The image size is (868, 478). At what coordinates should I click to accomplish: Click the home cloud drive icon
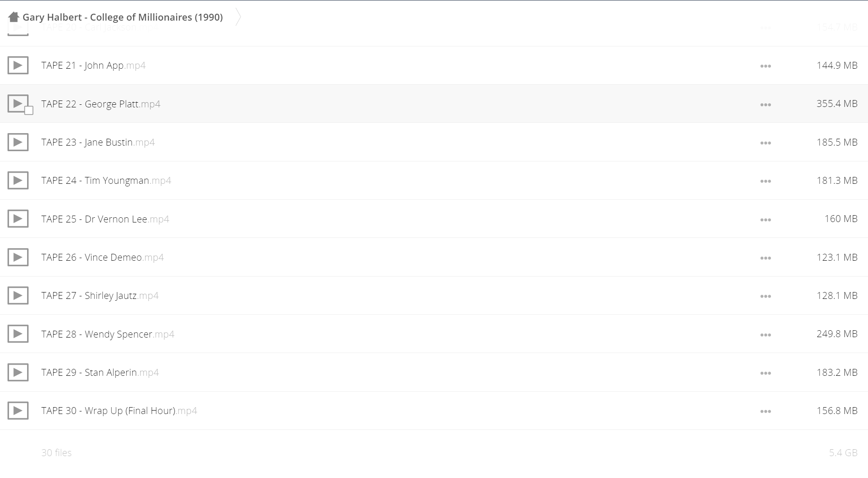click(13, 17)
